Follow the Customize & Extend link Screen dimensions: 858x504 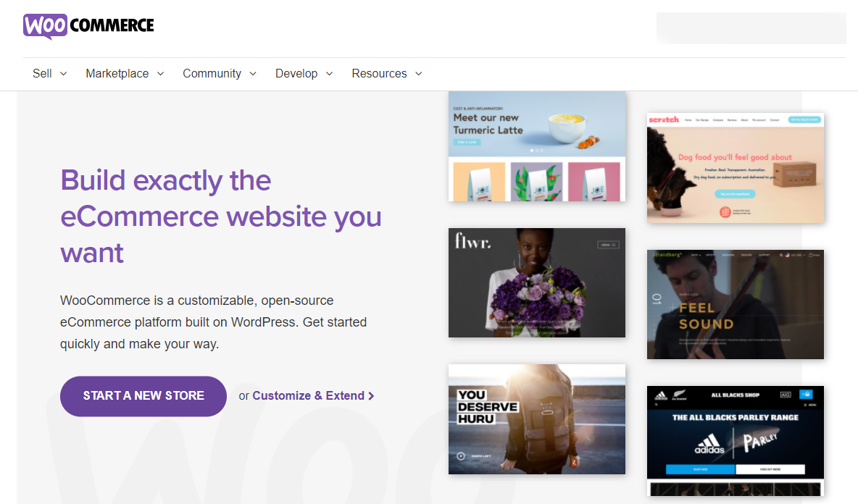pyautogui.click(x=313, y=396)
